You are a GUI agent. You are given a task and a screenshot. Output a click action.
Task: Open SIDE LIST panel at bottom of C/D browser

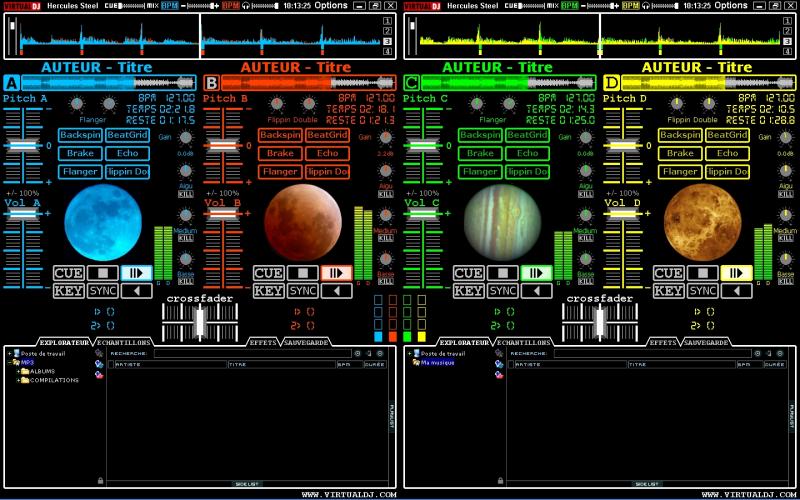(648, 484)
